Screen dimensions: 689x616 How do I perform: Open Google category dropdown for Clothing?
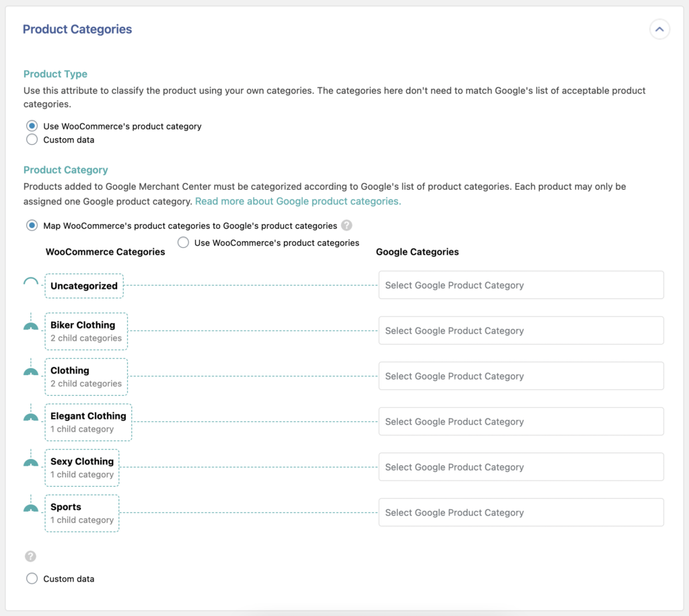tap(521, 376)
